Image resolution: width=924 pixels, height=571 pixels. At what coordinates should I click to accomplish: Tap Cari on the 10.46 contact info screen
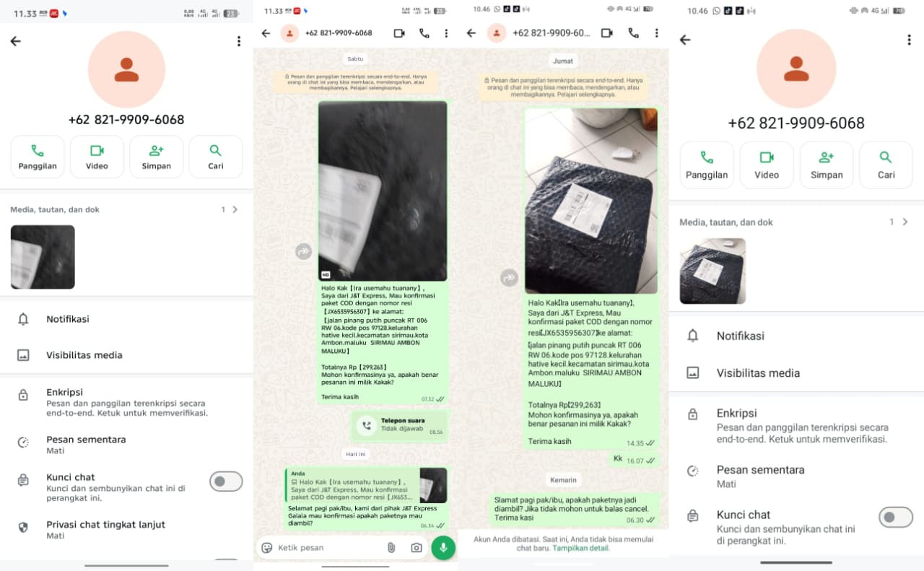pos(886,165)
